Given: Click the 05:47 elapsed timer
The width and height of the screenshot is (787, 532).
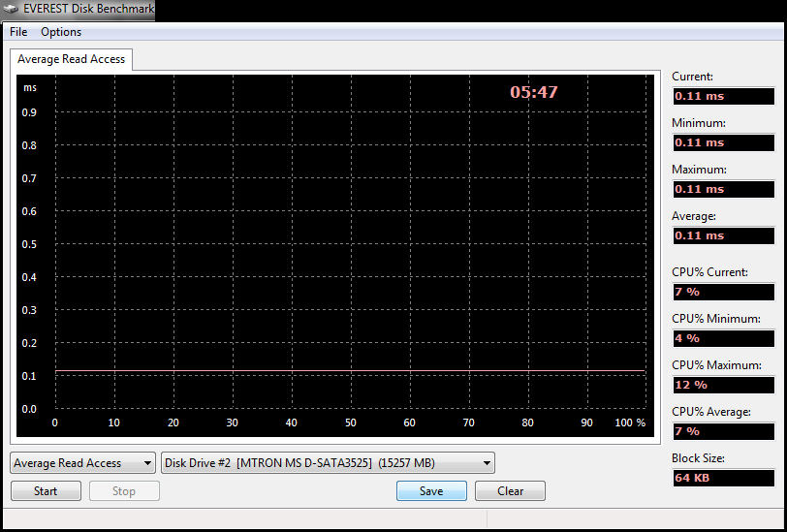Looking at the screenshot, I should (x=533, y=92).
